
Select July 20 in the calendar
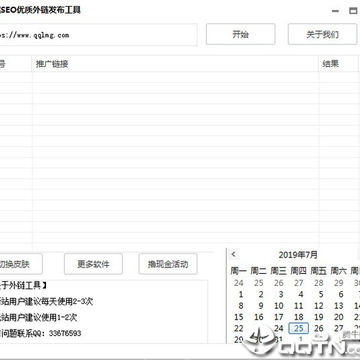pyautogui.click(x=339, y=317)
